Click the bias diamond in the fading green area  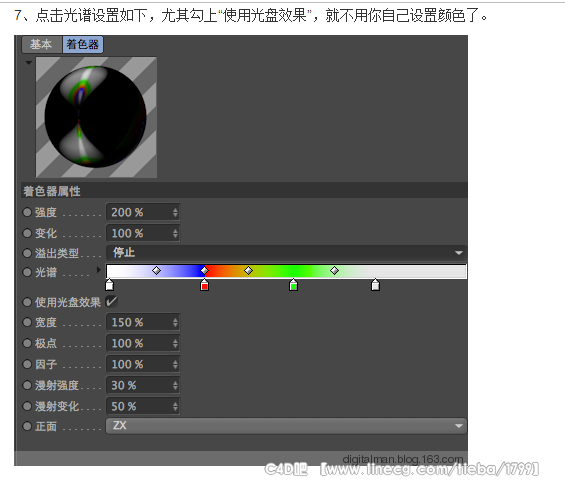click(x=334, y=270)
